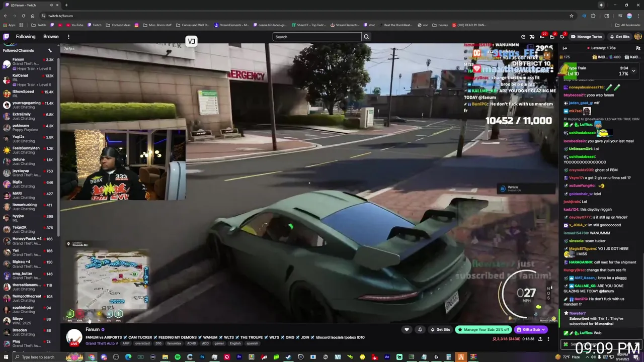The width and height of the screenshot is (644, 362).
Task: Open the Misc. Room stuff bookmark folder
Action: pos(157,25)
